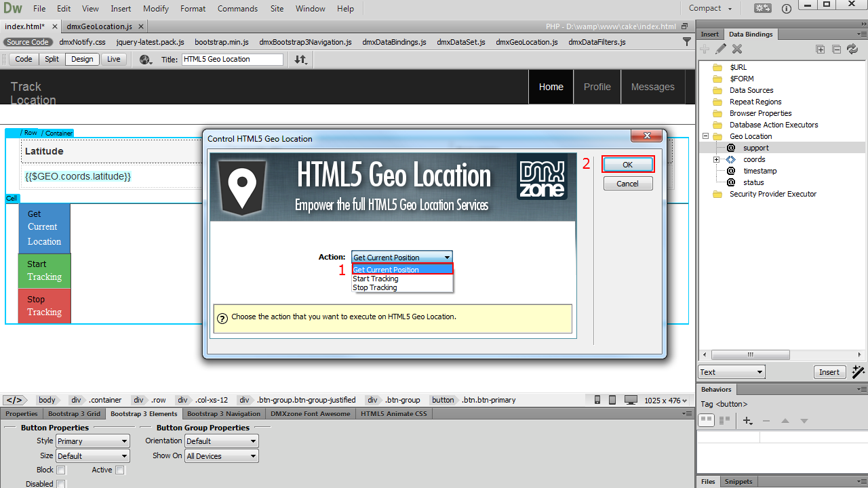Open the Orientation dropdown
The width and height of the screenshot is (868, 488).
(x=221, y=441)
